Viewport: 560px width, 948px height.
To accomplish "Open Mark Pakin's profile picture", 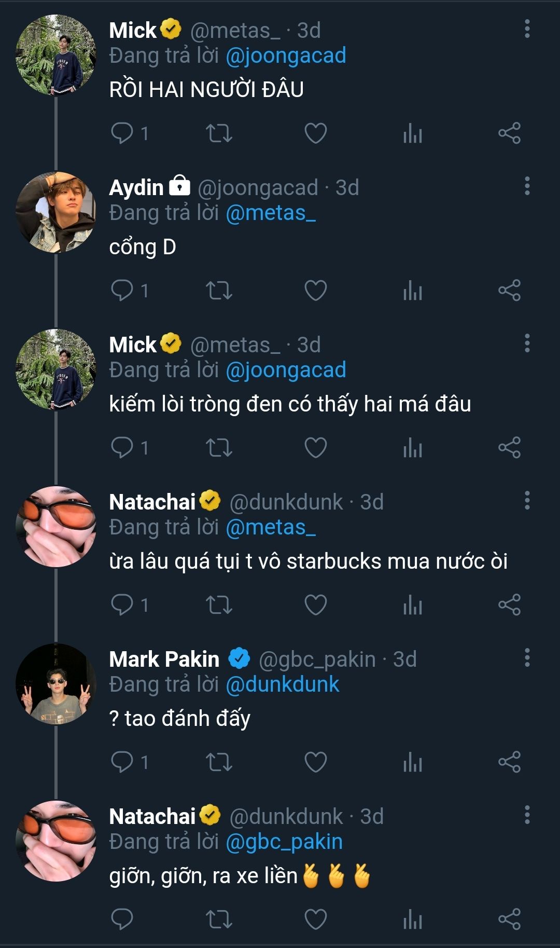I will click(x=56, y=684).
